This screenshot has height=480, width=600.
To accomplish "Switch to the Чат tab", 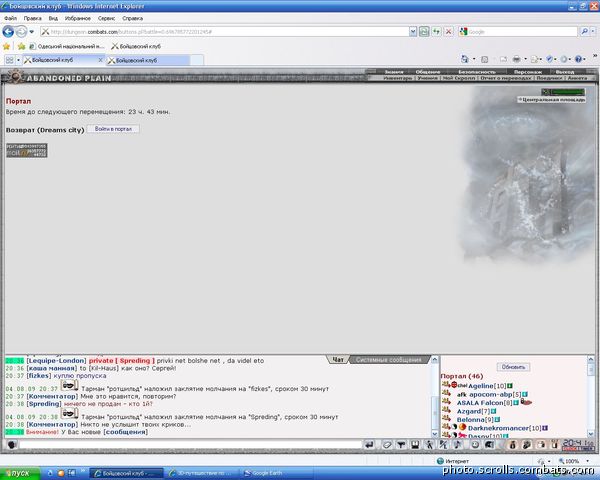I will point(338,359).
